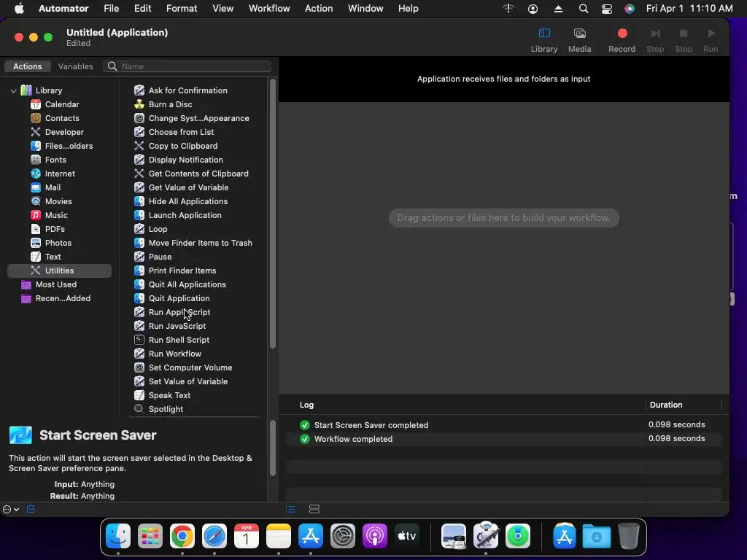Switch to the Actions tab
747x560 pixels.
[27, 66]
